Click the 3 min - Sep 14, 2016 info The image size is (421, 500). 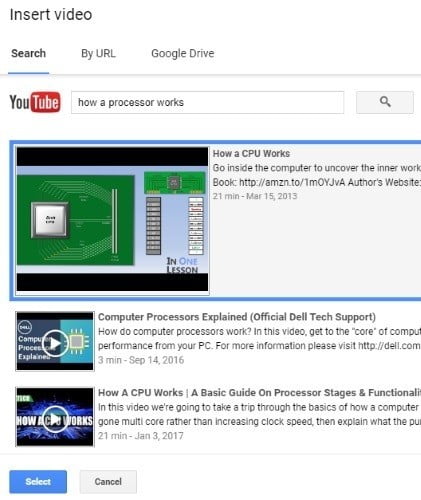(141, 360)
